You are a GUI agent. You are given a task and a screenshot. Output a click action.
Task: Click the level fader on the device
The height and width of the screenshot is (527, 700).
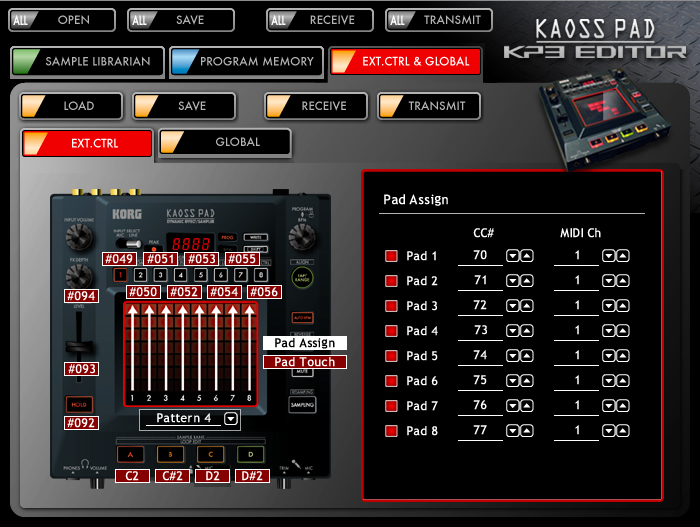coord(79,347)
